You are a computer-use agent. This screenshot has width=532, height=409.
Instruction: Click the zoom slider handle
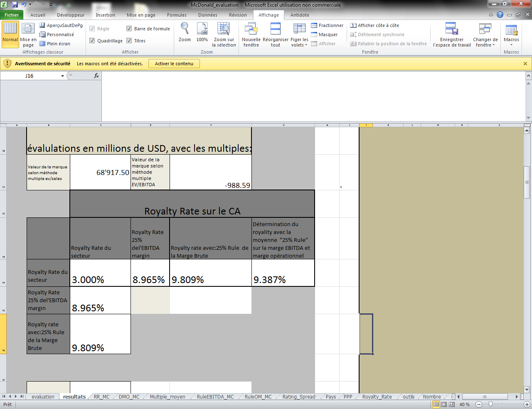[x=490, y=404]
